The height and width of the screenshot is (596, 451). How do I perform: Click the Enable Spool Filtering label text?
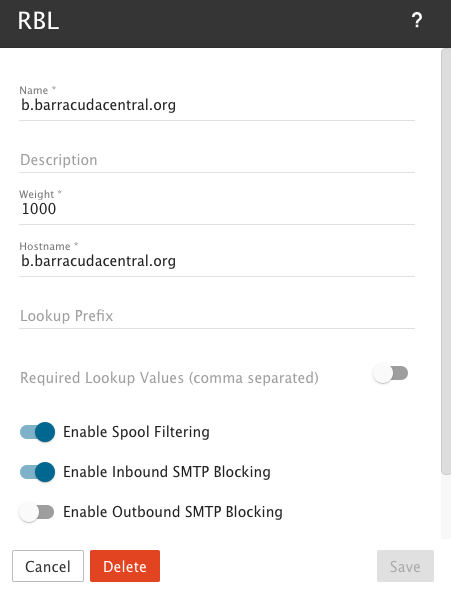pos(136,432)
